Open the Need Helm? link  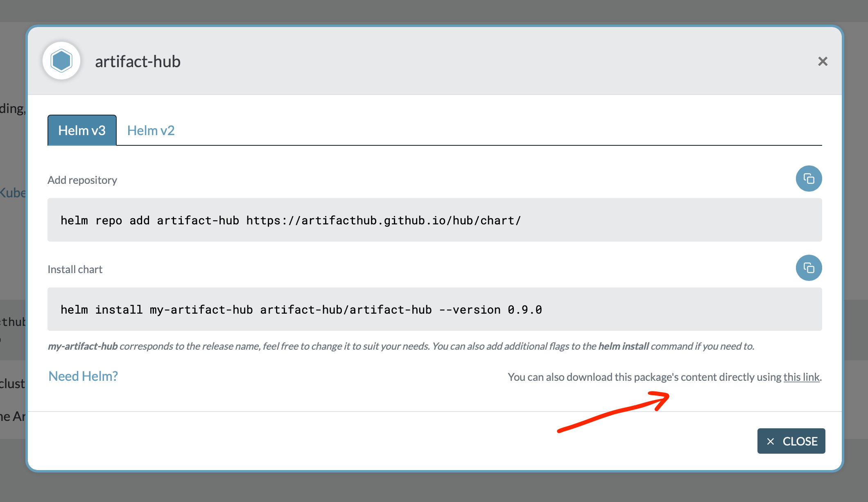83,376
